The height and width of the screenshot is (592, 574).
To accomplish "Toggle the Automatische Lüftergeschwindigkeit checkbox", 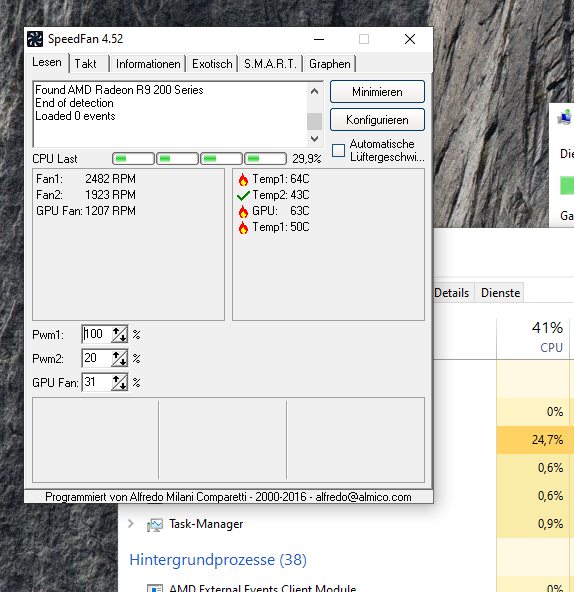I will [338, 150].
